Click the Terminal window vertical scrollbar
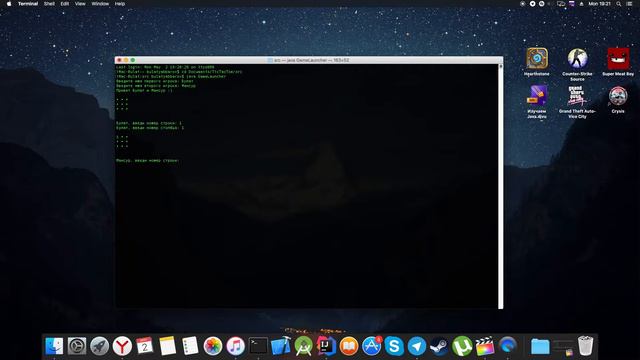 [500, 186]
